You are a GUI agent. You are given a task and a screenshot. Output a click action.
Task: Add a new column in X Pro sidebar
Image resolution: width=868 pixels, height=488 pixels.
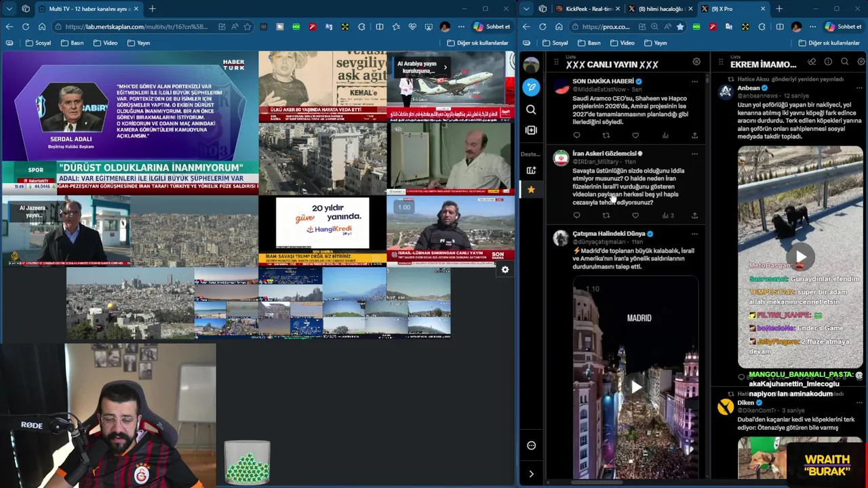(x=531, y=130)
